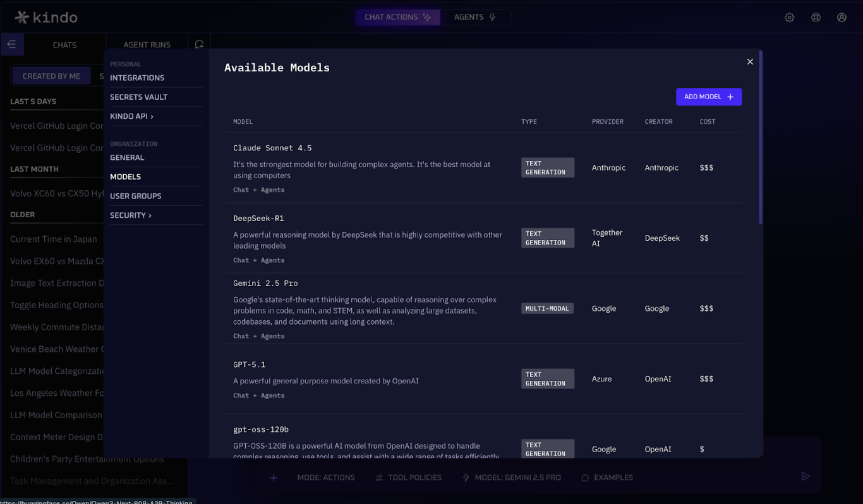The height and width of the screenshot is (504, 863).
Task: Open the Toggle Heading Options chat
Action: click(x=57, y=305)
